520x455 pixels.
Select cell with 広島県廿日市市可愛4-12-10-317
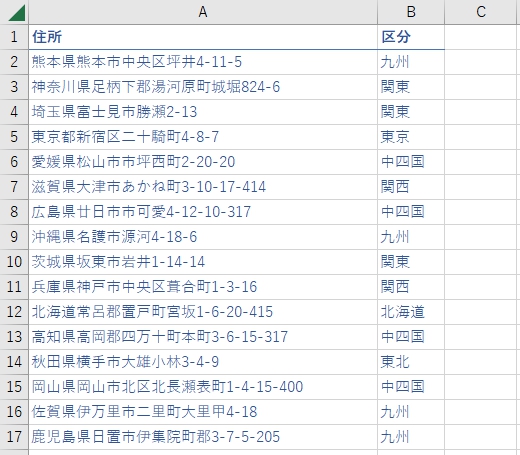(203, 212)
